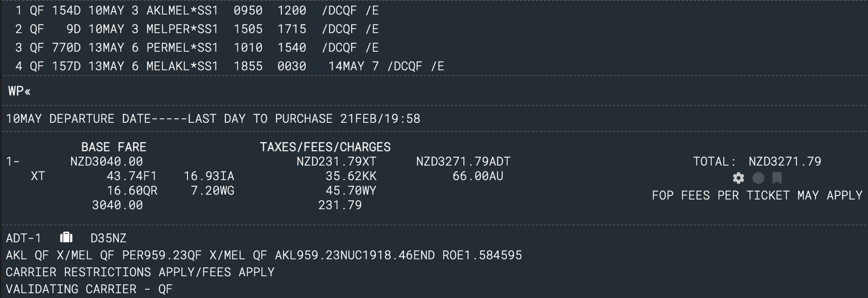Select segment 3 QF 770D PERMEL line
The width and height of the screenshot is (868, 298).
tap(197, 48)
